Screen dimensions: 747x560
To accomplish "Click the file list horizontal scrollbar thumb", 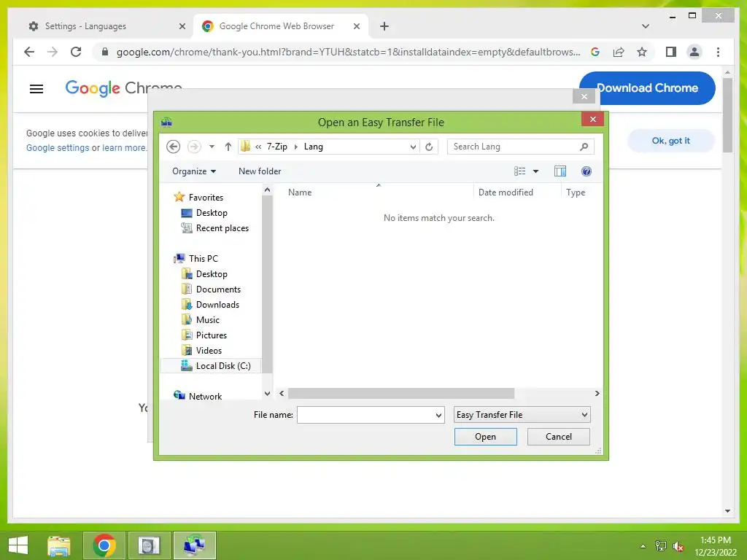I will pos(400,393).
